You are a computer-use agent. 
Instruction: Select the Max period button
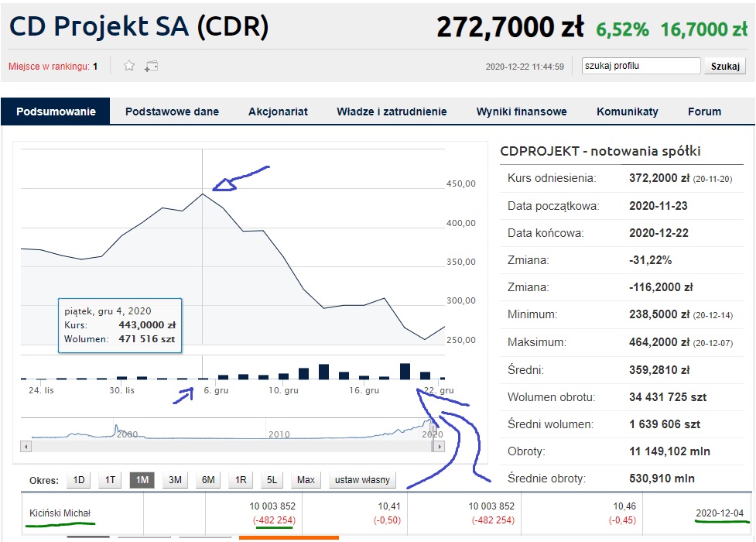[306, 480]
